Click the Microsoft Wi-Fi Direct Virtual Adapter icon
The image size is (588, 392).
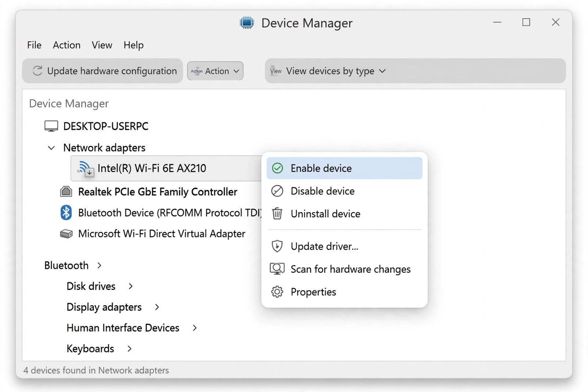(x=66, y=234)
